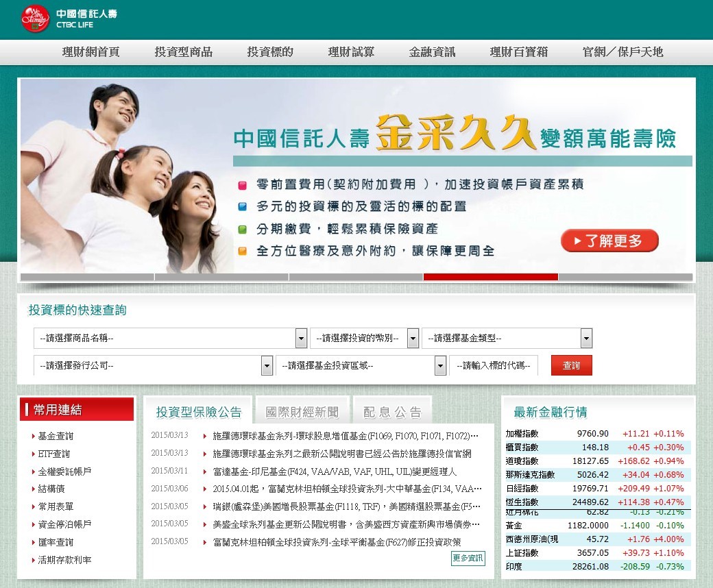
Task: Switch to 投資型保險公告 tab
Action: (198, 412)
